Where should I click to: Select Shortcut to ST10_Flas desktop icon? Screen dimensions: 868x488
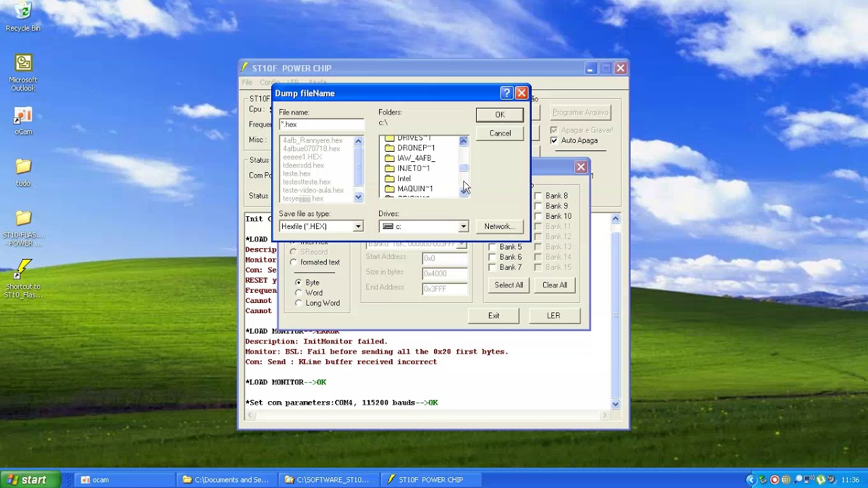tap(23, 279)
